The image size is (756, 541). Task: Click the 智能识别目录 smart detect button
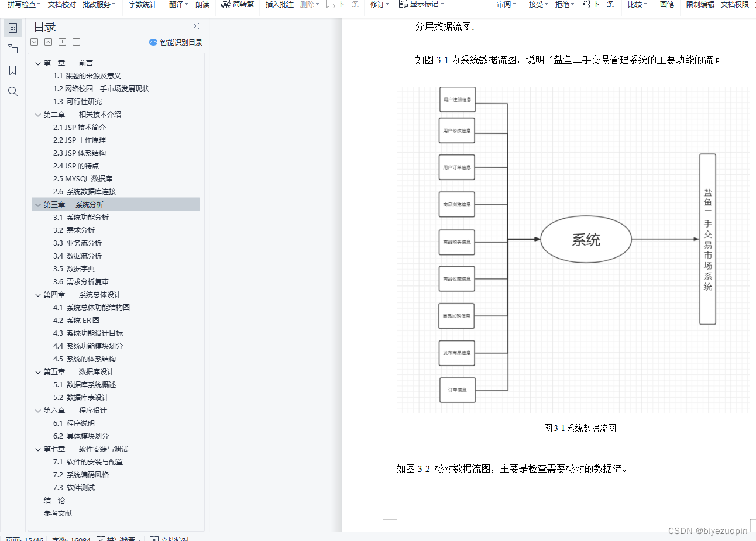176,42
